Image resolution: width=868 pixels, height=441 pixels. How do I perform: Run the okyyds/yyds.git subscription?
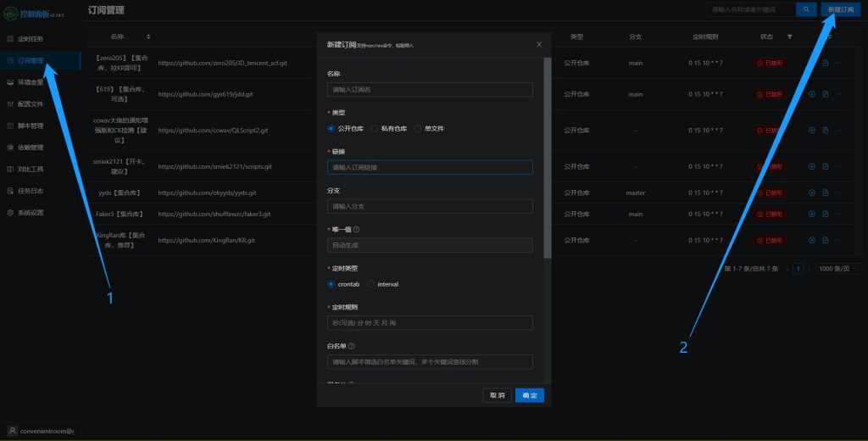811,193
